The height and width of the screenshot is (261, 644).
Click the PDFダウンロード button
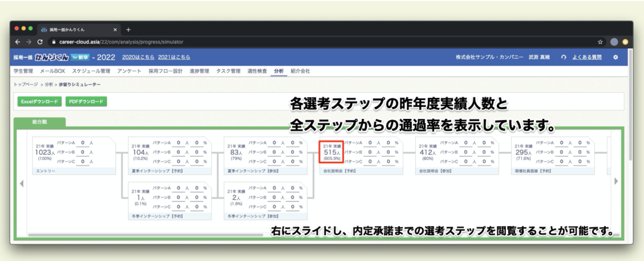click(86, 102)
